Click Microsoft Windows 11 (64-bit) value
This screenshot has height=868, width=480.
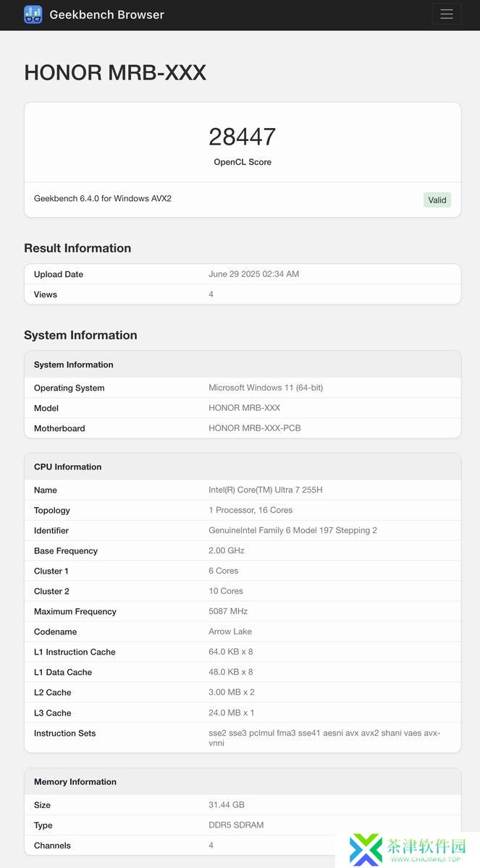tap(266, 388)
